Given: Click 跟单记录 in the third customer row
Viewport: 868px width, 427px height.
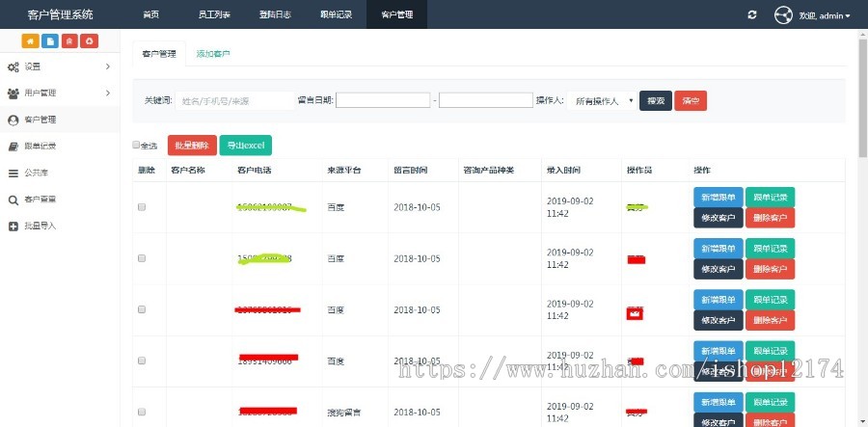Looking at the screenshot, I should pyautogui.click(x=770, y=300).
